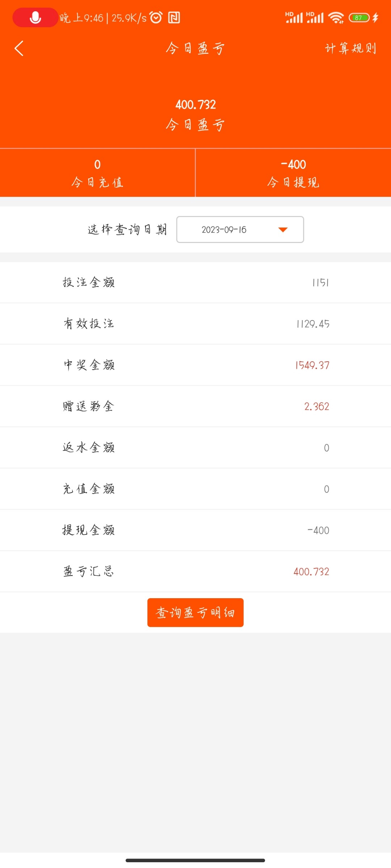Expand the orange date dropdown arrow
The width and height of the screenshot is (391, 868).
(x=283, y=230)
